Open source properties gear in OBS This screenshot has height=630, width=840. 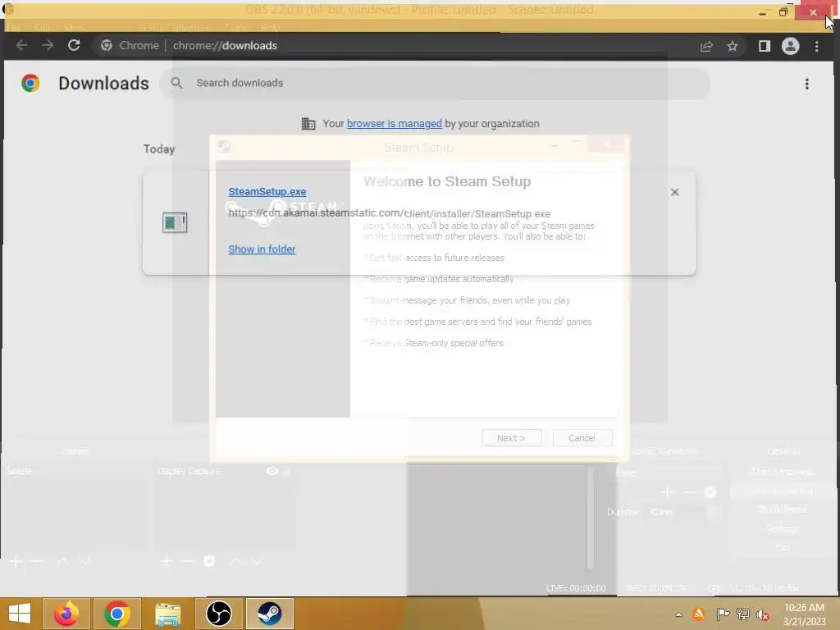click(209, 561)
